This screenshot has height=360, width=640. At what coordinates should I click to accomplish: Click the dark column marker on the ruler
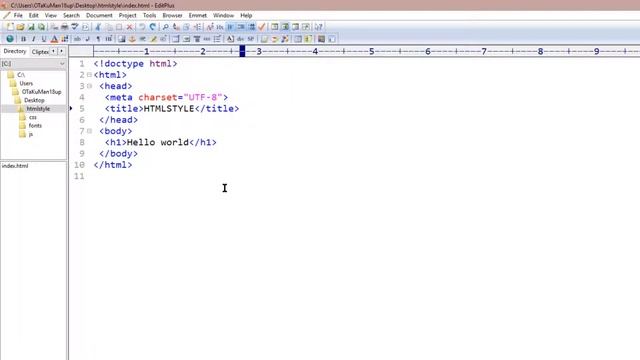(242, 51)
